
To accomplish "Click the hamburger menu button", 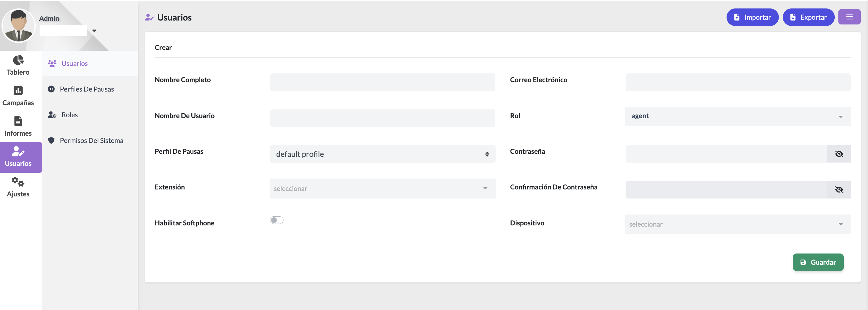I will point(849,17).
